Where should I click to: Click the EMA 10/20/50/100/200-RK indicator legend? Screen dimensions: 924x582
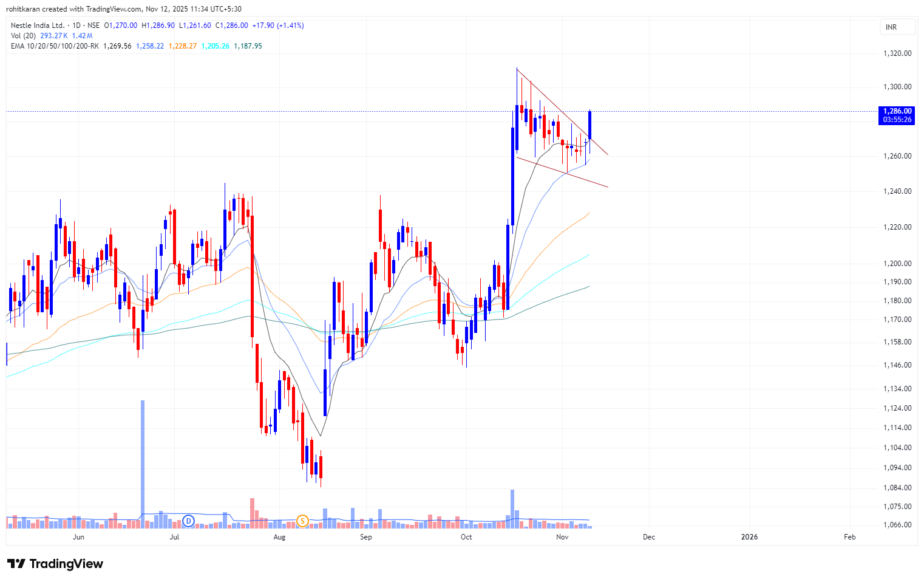click(x=55, y=46)
